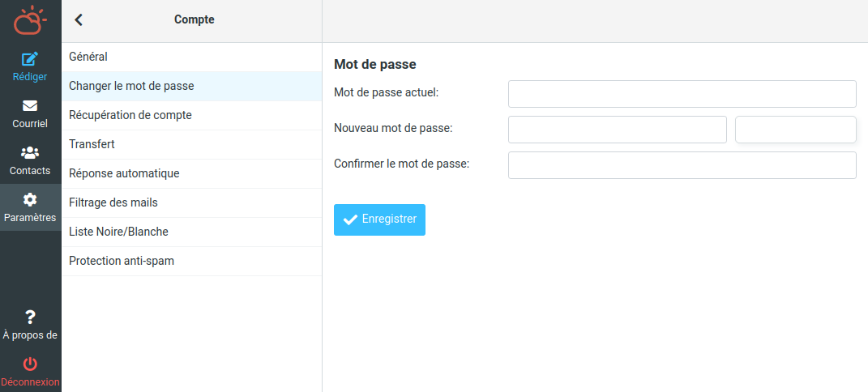
Task: Focus the Mot de passe actuel field
Action: (x=682, y=94)
